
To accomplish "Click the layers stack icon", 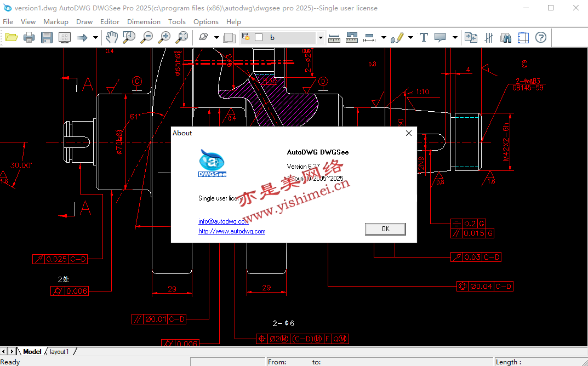I will [x=229, y=37].
